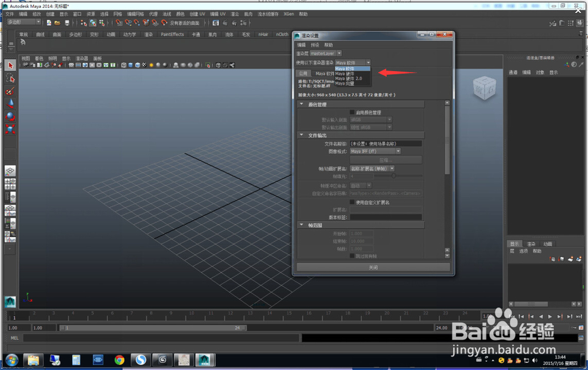Viewport: 588px width, 370px height.
Task: Click the play forward button
Action: (x=550, y=316)
